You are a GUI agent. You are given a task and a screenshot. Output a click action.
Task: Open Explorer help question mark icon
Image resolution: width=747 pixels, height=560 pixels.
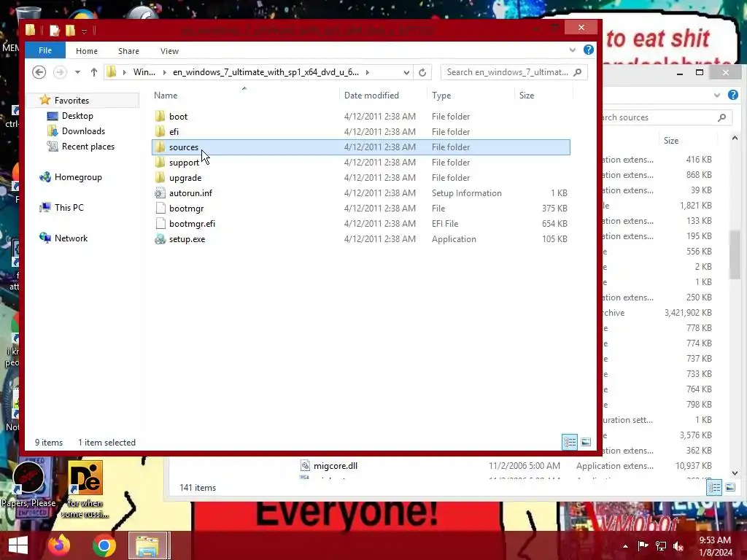589,50
